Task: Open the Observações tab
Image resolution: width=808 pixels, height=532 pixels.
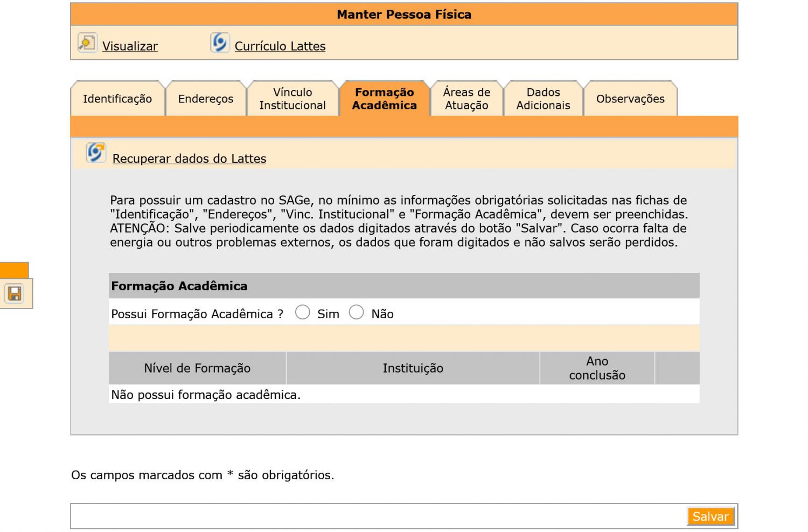Action: [x=630, y=99]
